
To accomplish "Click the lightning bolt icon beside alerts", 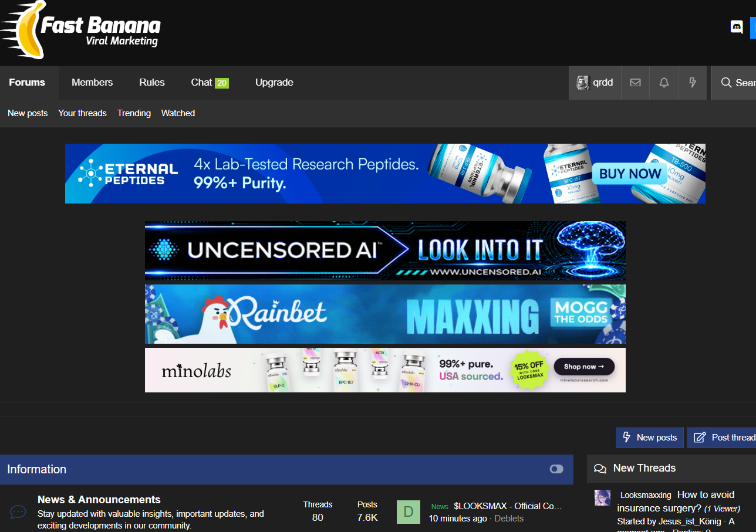I will (x=693, y=83).
